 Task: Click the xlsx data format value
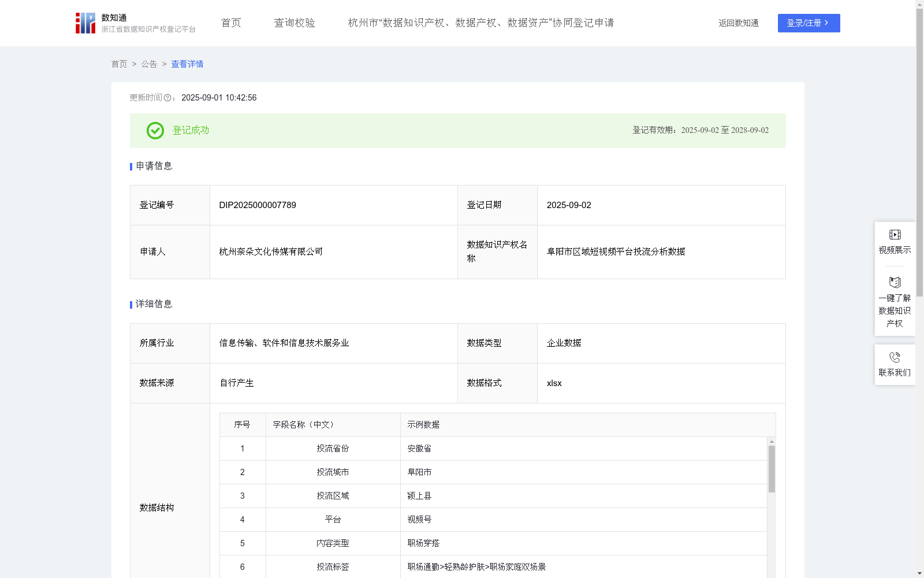(x=554, y=383)
